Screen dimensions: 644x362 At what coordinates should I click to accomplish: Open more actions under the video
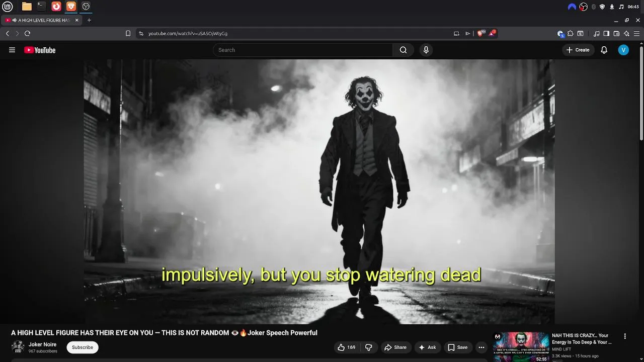coord(481,347)
